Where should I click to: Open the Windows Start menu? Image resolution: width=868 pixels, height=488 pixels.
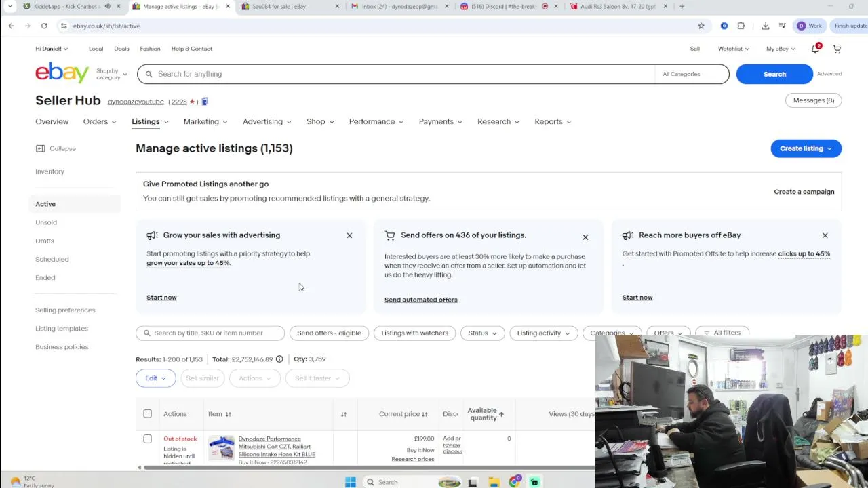point(351,482)
